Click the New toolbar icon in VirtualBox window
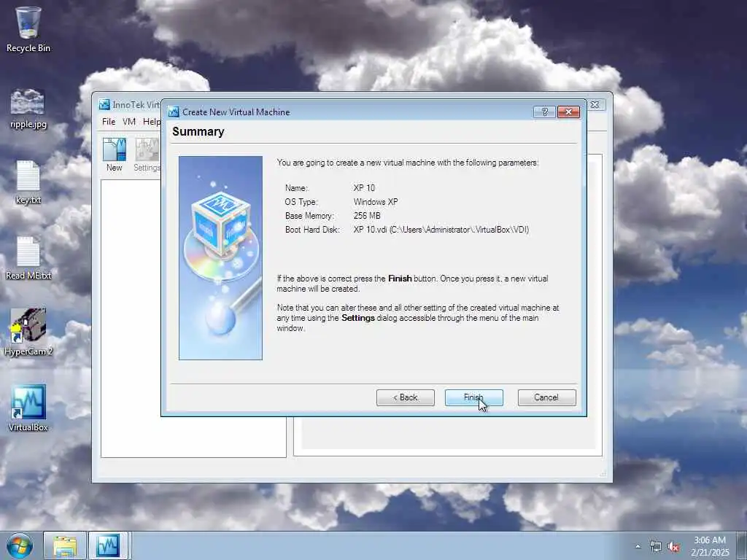The height and width of the screenshot is (560, 747). pos(115,155)
